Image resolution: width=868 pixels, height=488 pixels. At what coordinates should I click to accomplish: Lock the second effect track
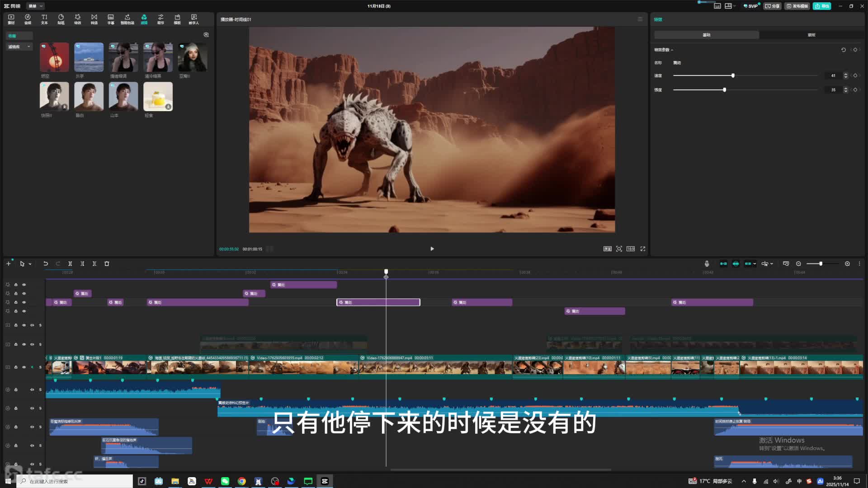tap(16, 294)
